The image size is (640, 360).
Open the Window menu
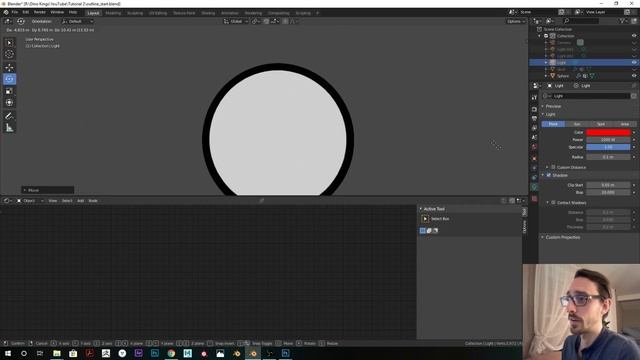(57, 12)
